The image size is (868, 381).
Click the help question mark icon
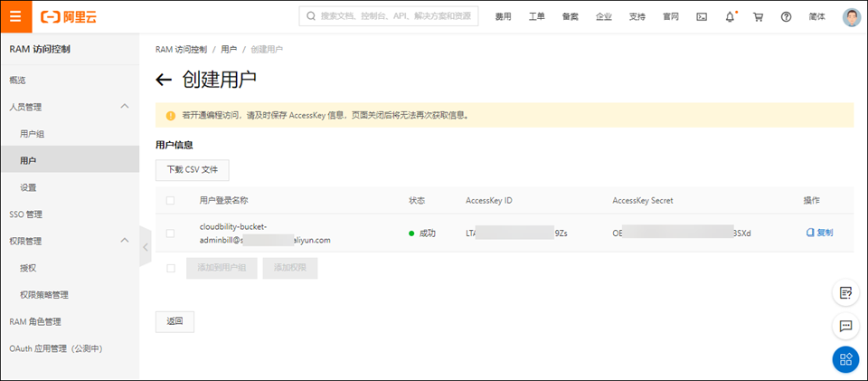pyautogui.click(x=786, y=16)
